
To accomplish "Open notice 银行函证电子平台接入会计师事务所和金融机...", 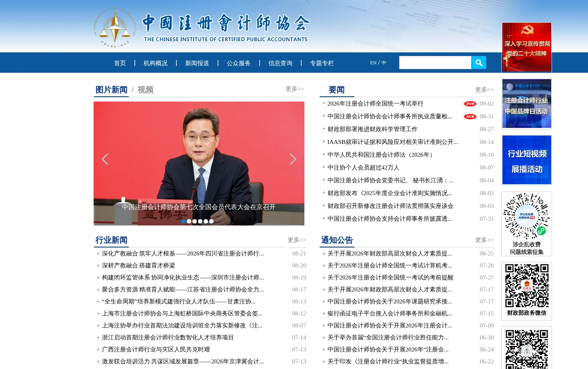I will 390,313.
